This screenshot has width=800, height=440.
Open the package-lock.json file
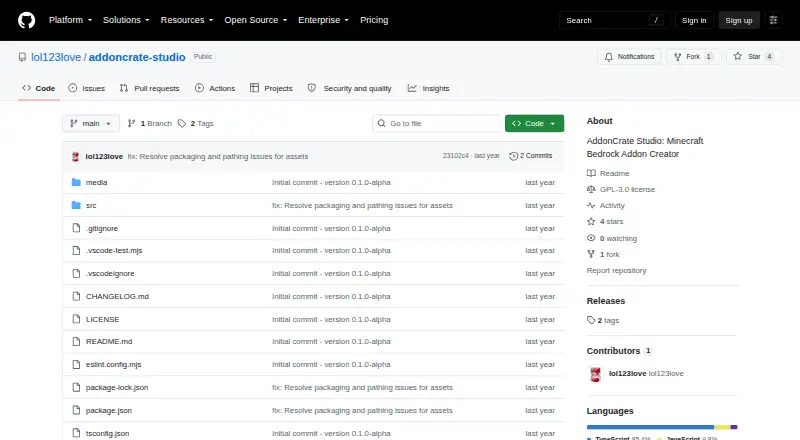pyautogui.click(x=117, y=387)
